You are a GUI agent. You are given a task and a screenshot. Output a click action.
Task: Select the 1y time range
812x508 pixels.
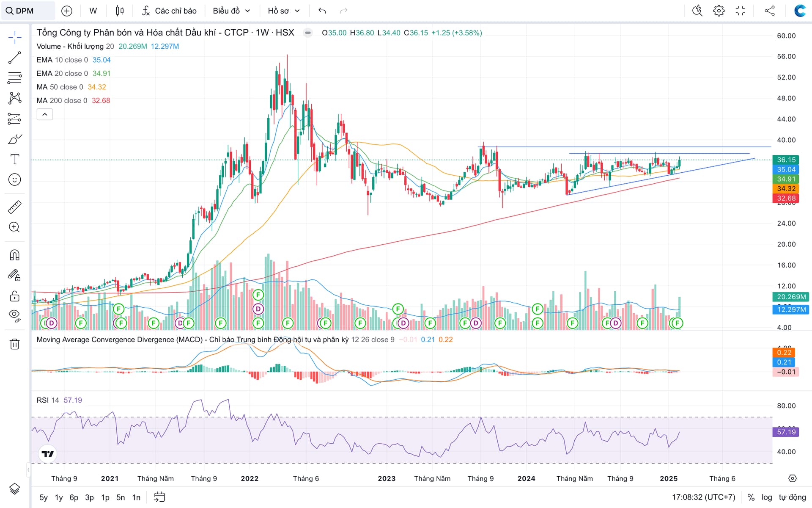pos(59,497)
